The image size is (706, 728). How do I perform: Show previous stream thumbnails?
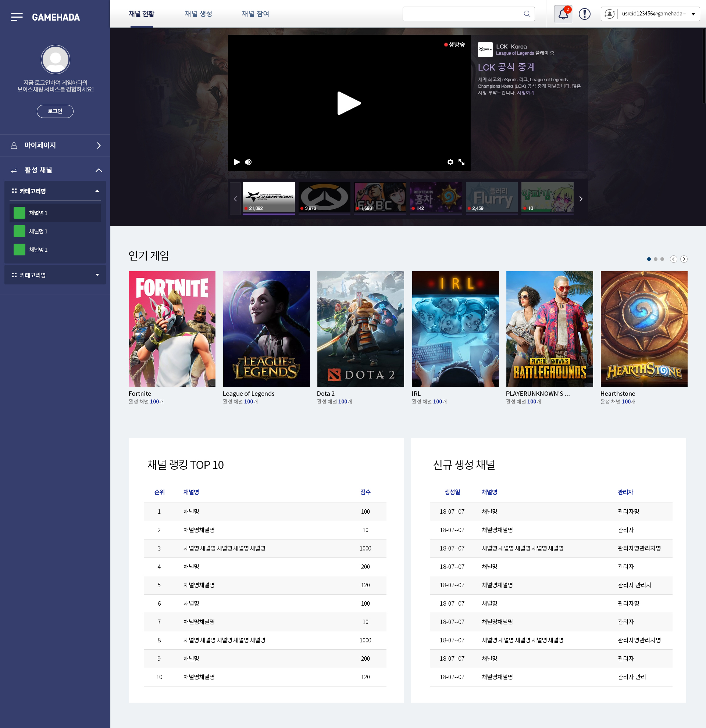(x=235, y=199)
